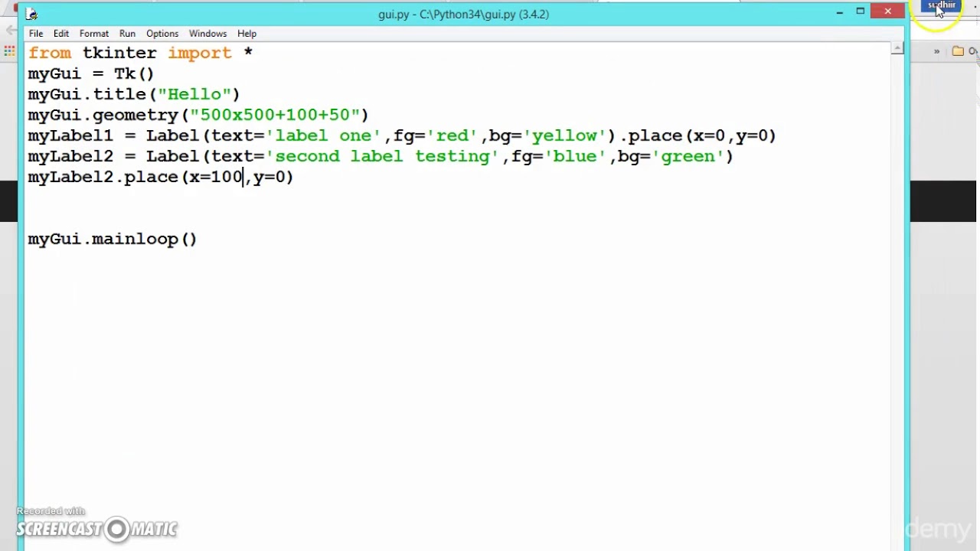Click the bookmarks overflow chevron in browser

click(936, 51)
